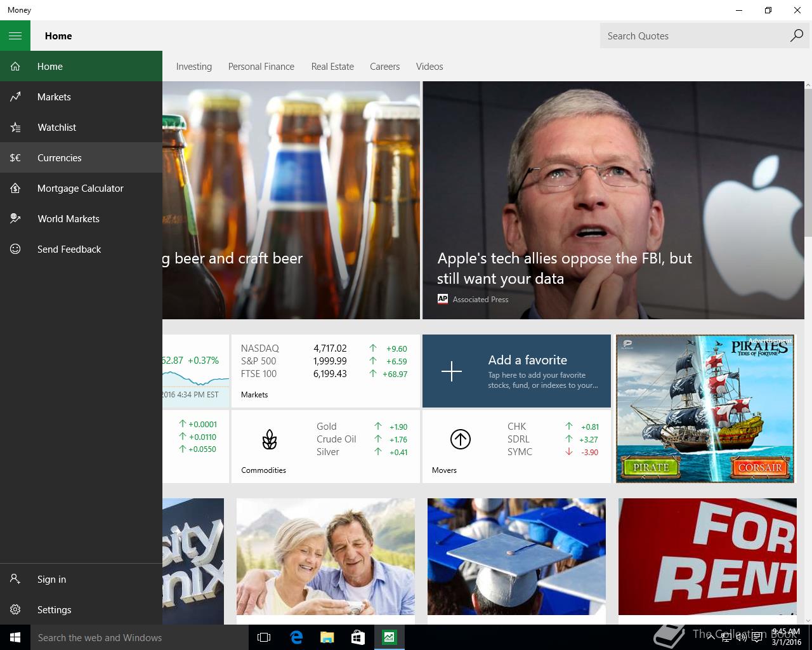The height and width of the screenshot is (650, 812).
Task: Click the vertical scrollbar thumb
Action: click(808, 162)
